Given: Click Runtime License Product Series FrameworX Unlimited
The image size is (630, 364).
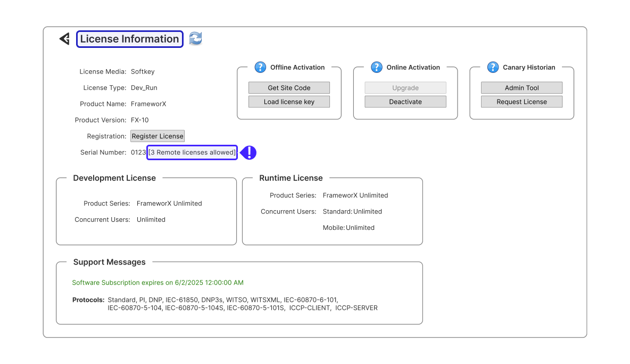Looking at the screenshot, I should [x=355, y=195].
